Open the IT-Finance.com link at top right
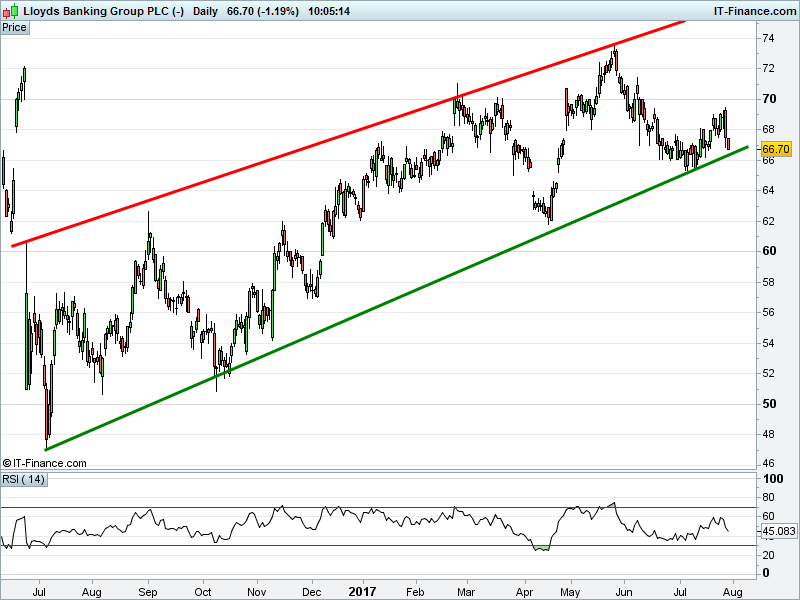 click(755, 11)
